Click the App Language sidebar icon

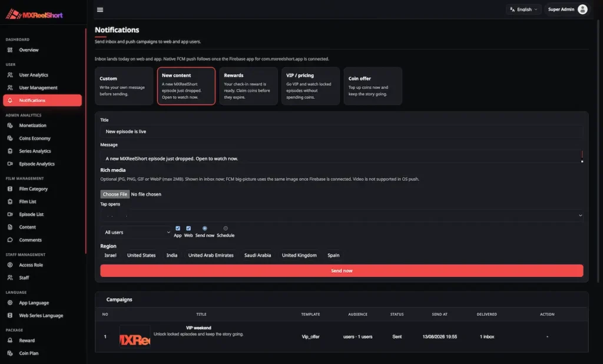[10, 303]
